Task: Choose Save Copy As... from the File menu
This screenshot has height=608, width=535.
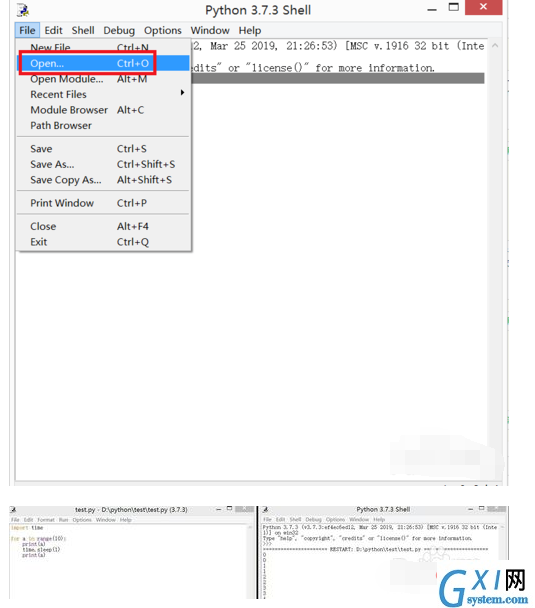Action: (x=104, y=180)
